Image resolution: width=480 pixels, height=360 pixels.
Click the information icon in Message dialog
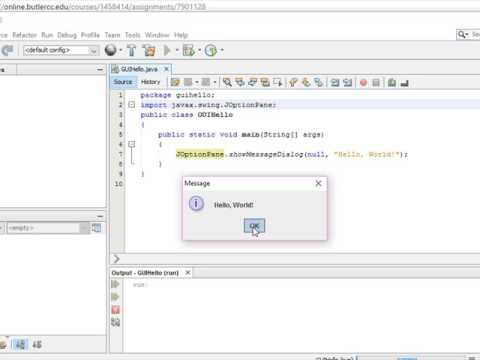point(196,203)
